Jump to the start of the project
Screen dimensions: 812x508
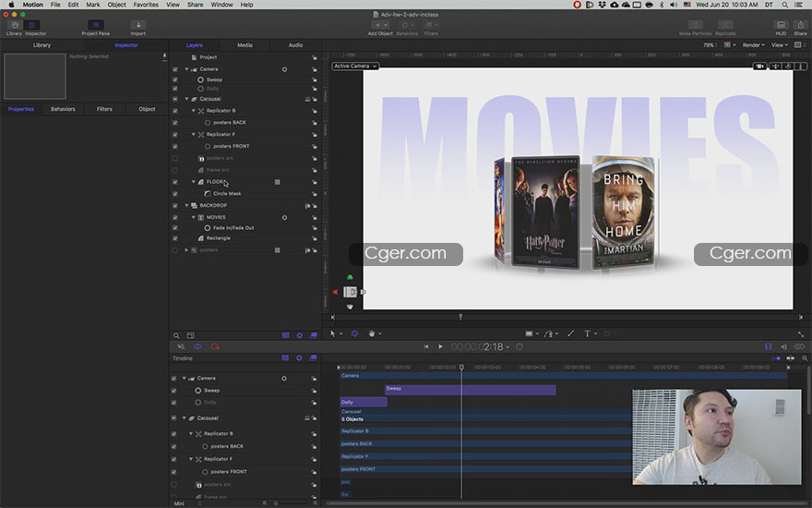(x=426, y=346)
